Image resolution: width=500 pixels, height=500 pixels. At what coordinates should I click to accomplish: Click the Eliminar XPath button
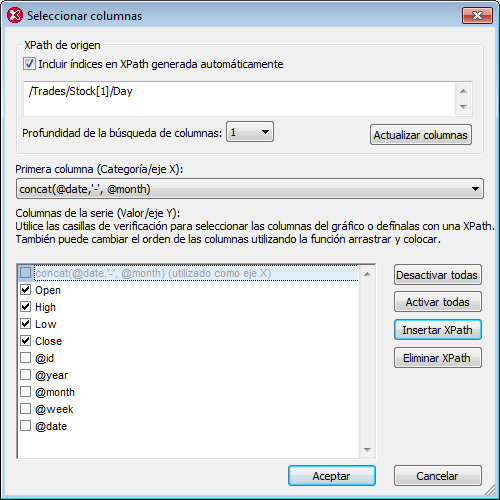pos(438,358)
